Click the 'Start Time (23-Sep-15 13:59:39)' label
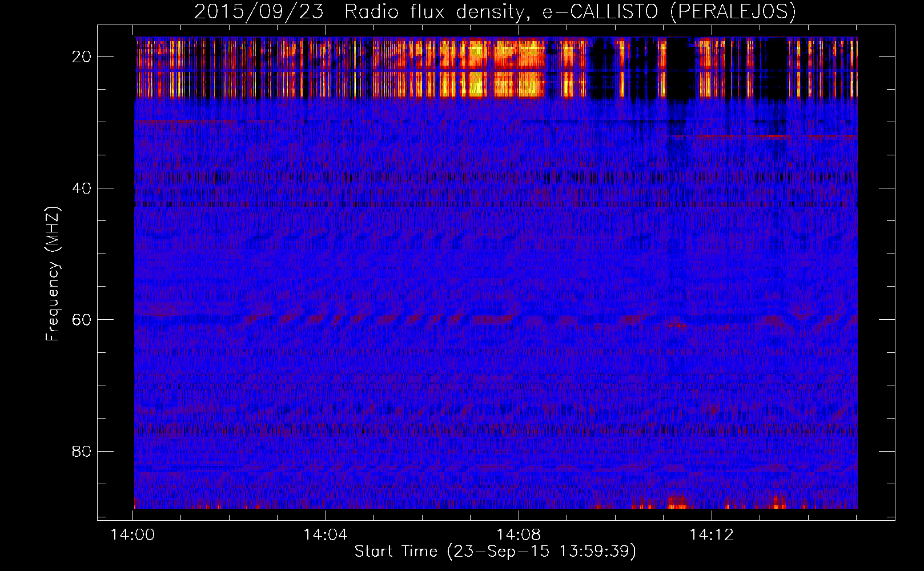 point(495,552)
